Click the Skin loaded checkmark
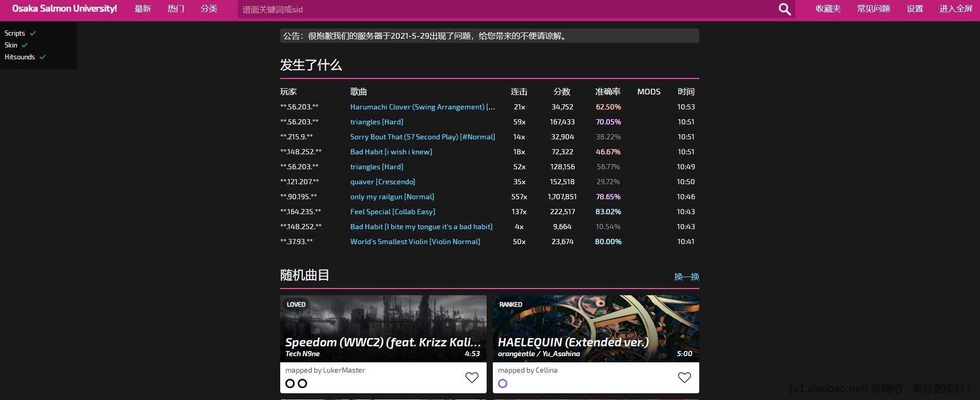The height and width of the screenshot is (400, 980). click(x=24, y=45)
